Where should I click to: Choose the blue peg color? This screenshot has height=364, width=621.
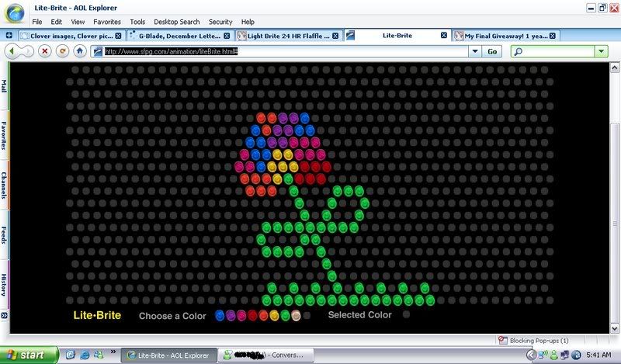click(x=220, y=315)
